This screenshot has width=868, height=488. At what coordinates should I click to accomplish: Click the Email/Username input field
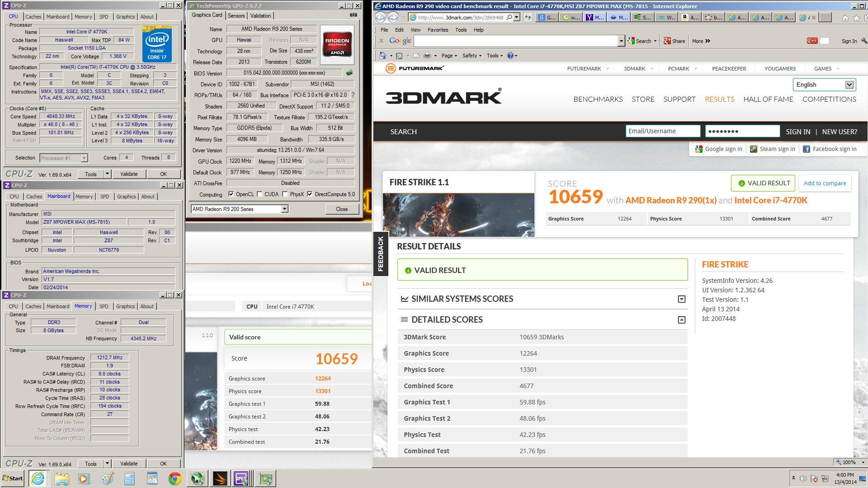point(663,131)
